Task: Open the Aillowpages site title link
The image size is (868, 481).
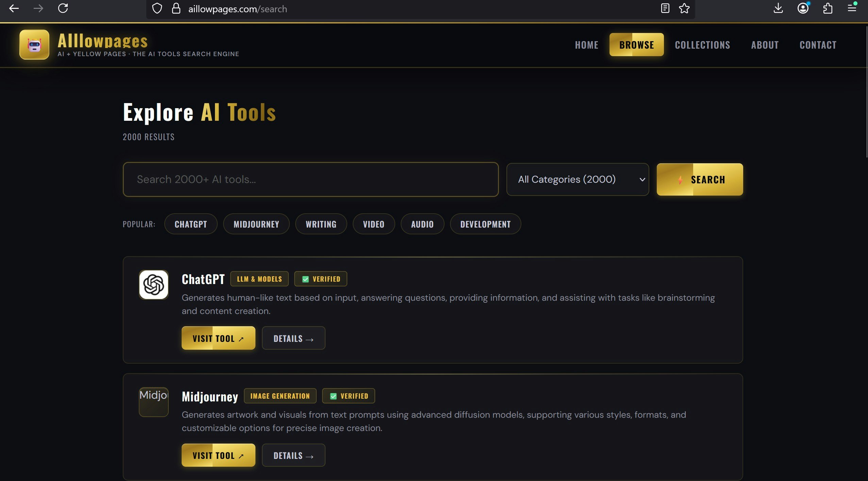Action: click(103, 41)
